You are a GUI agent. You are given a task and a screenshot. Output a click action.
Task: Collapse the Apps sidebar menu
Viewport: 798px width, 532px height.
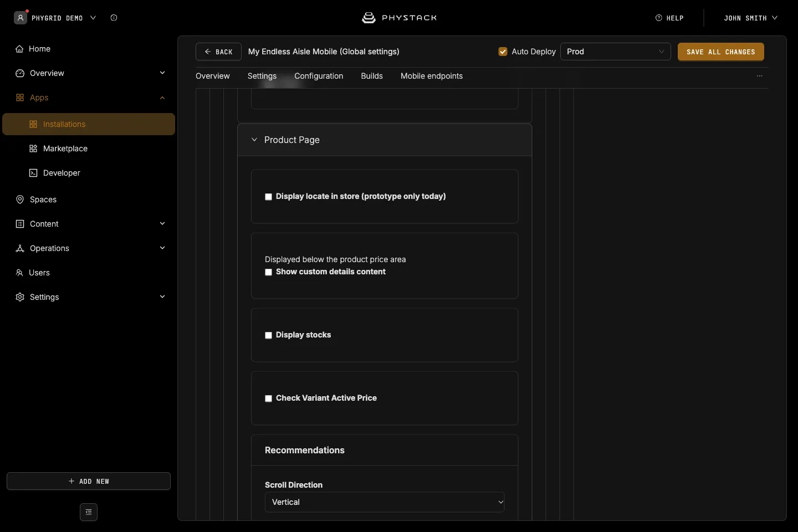pos(162,98)
